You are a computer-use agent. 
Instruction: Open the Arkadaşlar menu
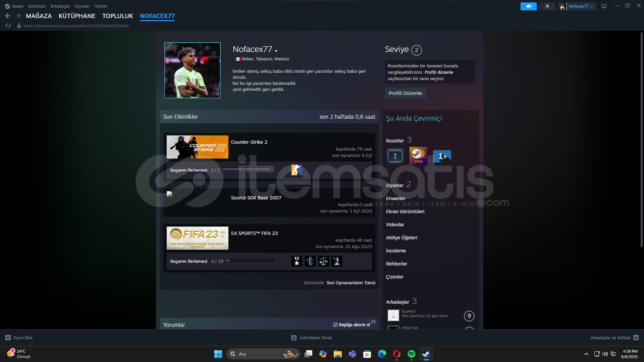[x=60, y=6]
